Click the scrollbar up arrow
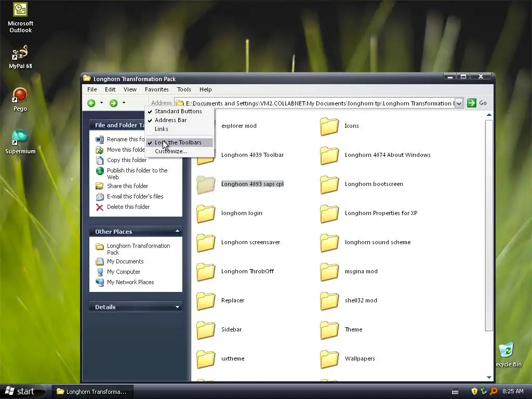This screenshot has width=532, height=399. (x=489, y=115)
